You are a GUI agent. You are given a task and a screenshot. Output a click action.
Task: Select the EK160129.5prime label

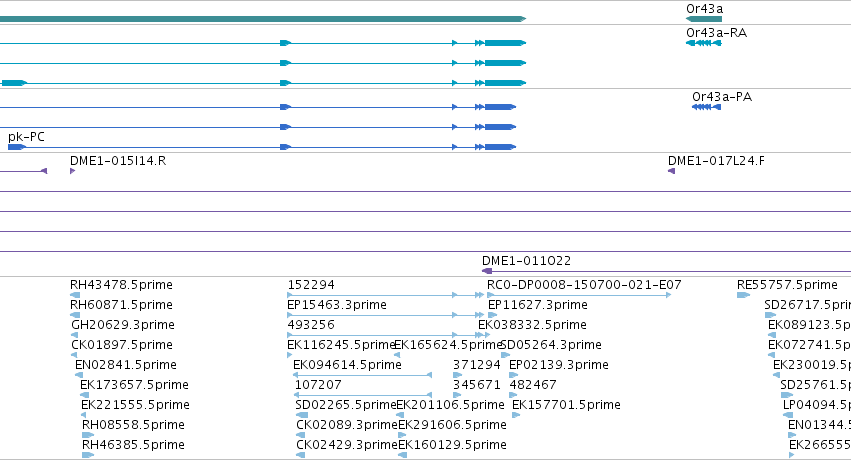point(452,445)
